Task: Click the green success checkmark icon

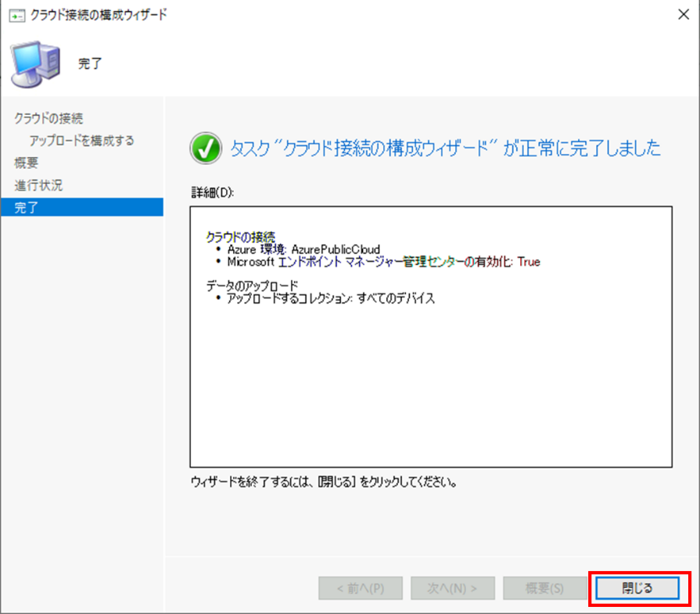Action: click(206, 149)
